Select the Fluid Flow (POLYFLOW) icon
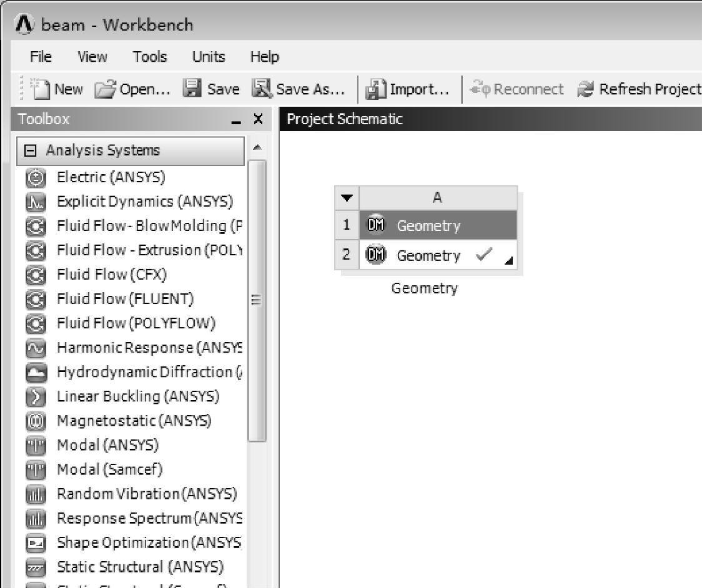The height and width of the screenshot is (588, 702). [36, 323]
